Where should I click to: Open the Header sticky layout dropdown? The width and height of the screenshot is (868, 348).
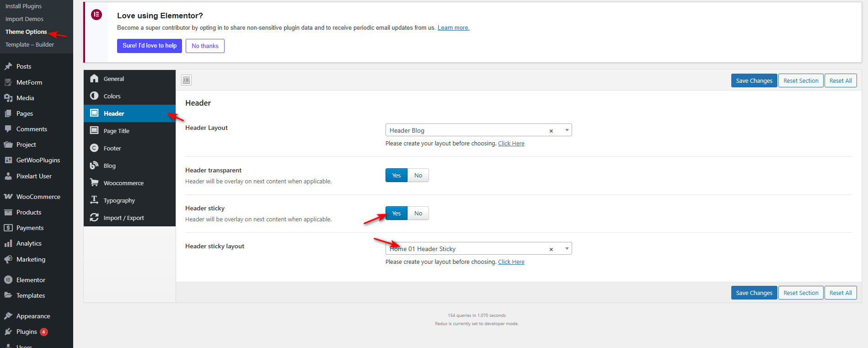tap(567, 249)
